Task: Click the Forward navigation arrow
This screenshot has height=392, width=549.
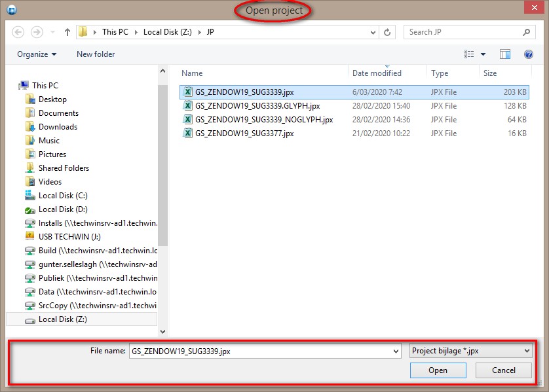Action: [37, 32]
